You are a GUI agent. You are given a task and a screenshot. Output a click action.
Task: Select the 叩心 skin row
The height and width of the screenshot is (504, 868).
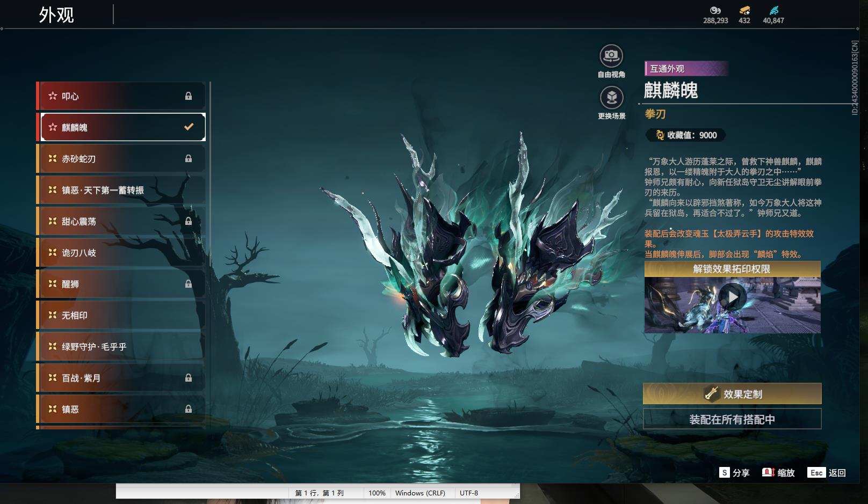coord(121,96)
